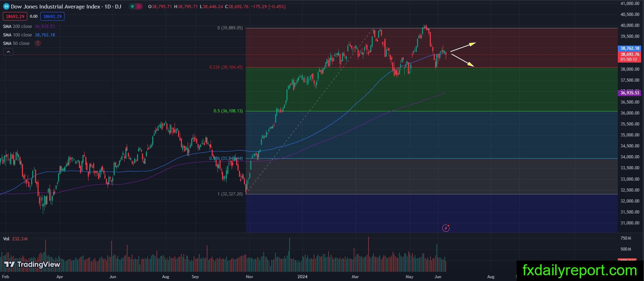Click the 34,000.00 price scale tick
The width and height of the screenshot is (644, 281).
(x=630, y=157)
